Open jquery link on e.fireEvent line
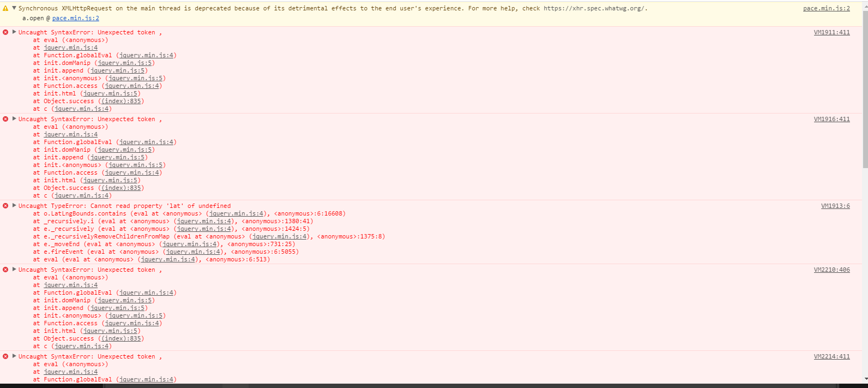This screenshot has height=388, width=868. click(193, 252)
